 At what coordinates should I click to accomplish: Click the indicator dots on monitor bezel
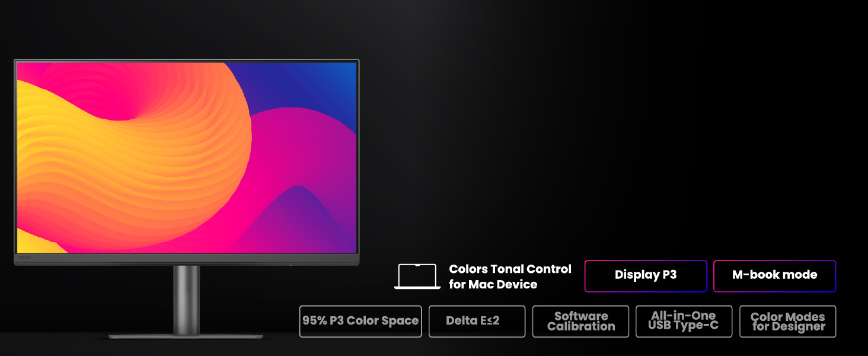click(x=277, y=260)
